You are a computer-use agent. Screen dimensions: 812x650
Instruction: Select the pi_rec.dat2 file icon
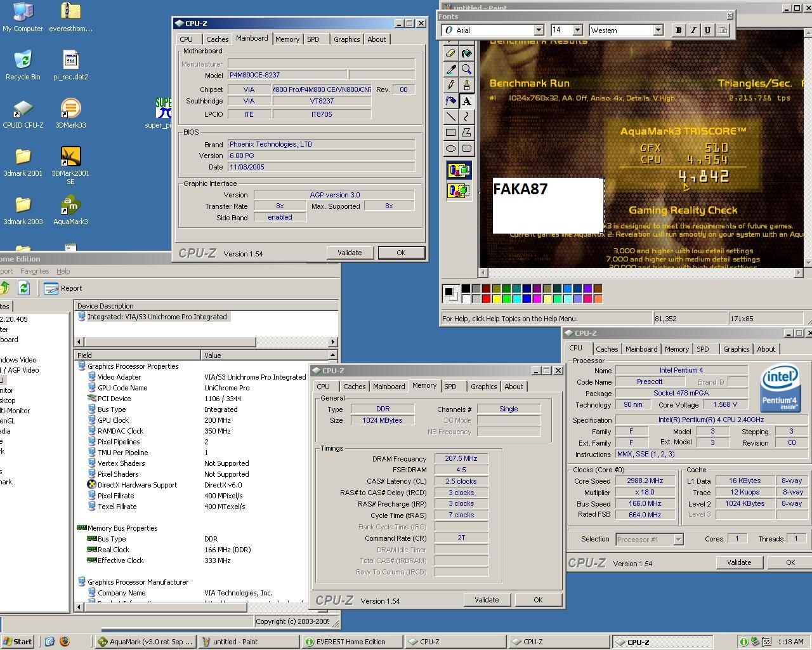[x=70, y=65]
